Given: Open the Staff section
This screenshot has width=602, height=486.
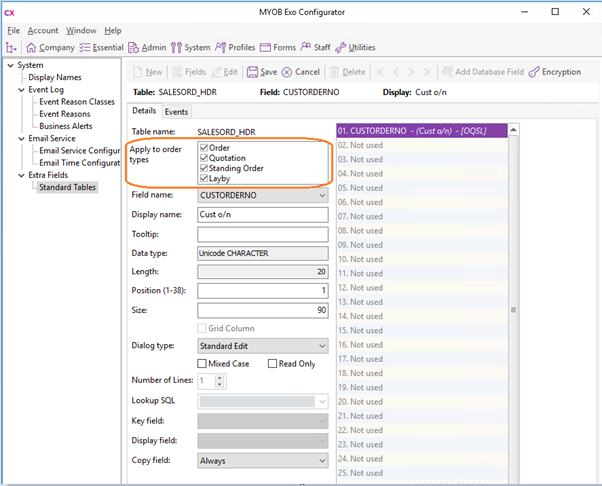Looking at the screenshot, I should click(315, 48).
